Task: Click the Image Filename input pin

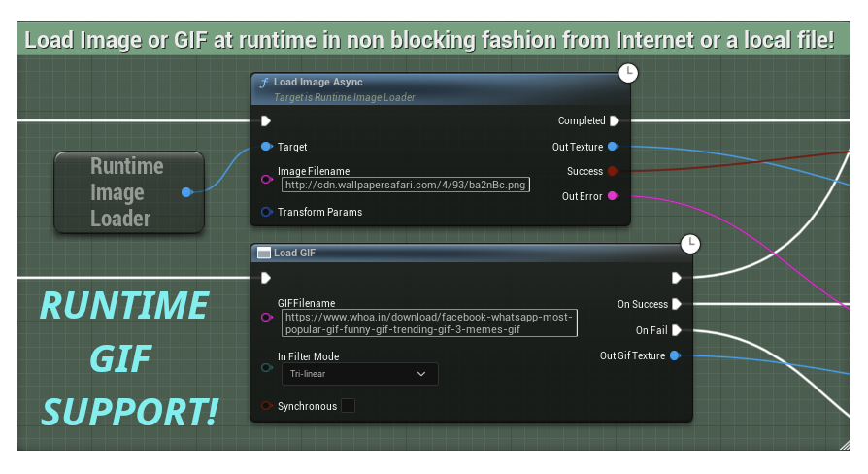Action: [267, 179]
